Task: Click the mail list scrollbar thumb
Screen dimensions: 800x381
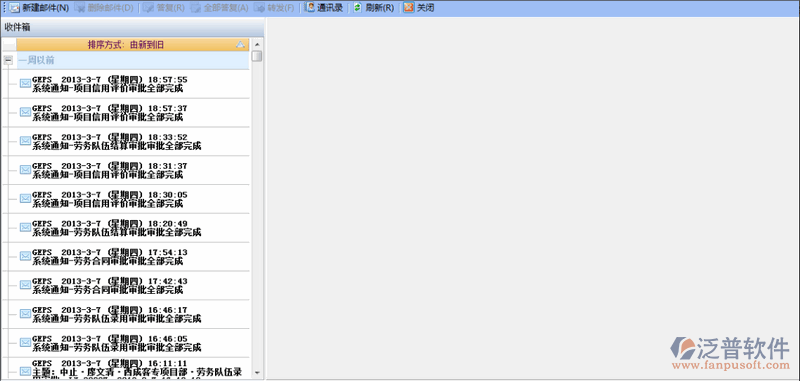Action: click(x=257, y=56)
